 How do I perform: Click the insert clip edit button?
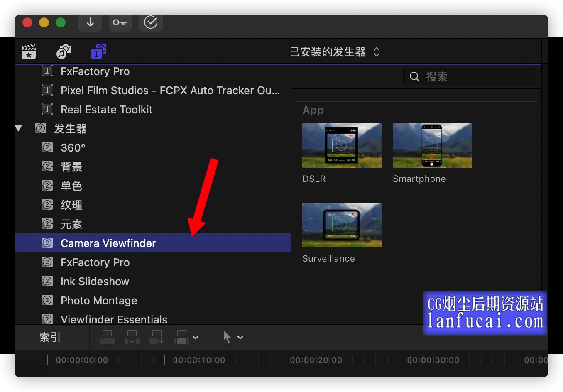(132, 337)
